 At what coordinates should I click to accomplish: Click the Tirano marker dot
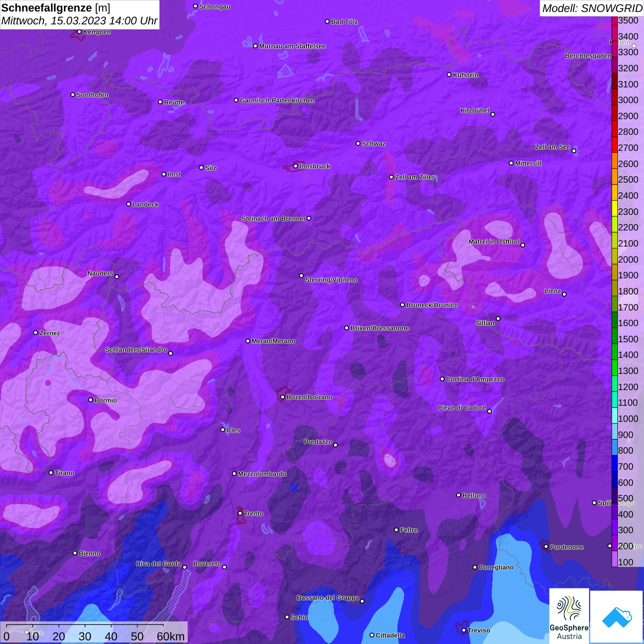51,472
